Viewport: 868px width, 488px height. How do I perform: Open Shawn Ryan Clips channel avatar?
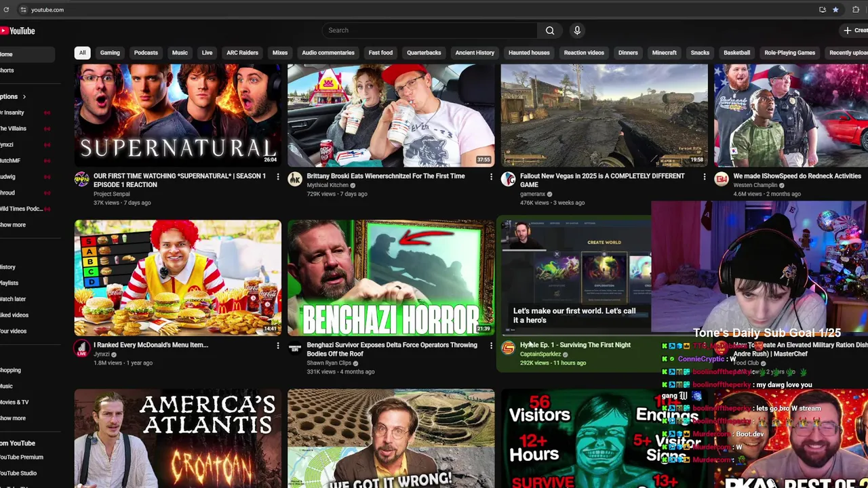click(295, 348)
